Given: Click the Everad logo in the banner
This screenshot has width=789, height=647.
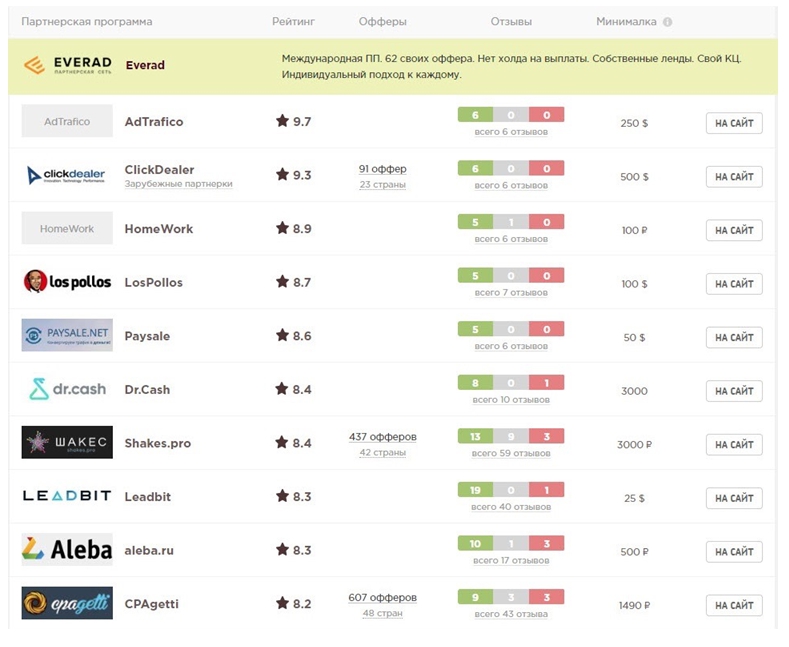Looking at the screenshot, I should tap(67, 66).
